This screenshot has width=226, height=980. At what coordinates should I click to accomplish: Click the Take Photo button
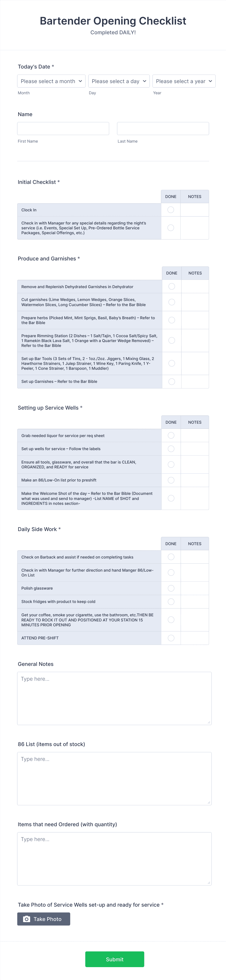(x=44, y=919)
